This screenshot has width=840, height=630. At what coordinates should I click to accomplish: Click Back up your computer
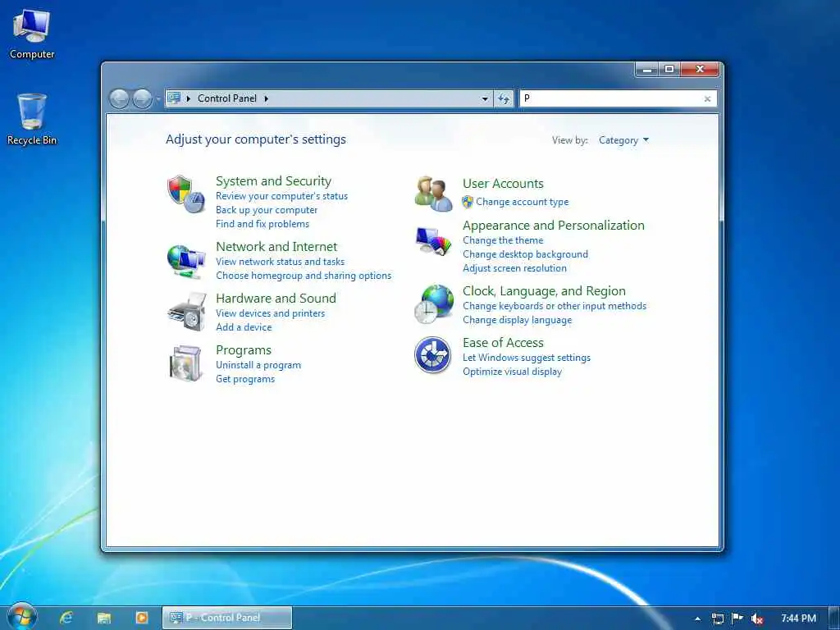tap(267, 210)
